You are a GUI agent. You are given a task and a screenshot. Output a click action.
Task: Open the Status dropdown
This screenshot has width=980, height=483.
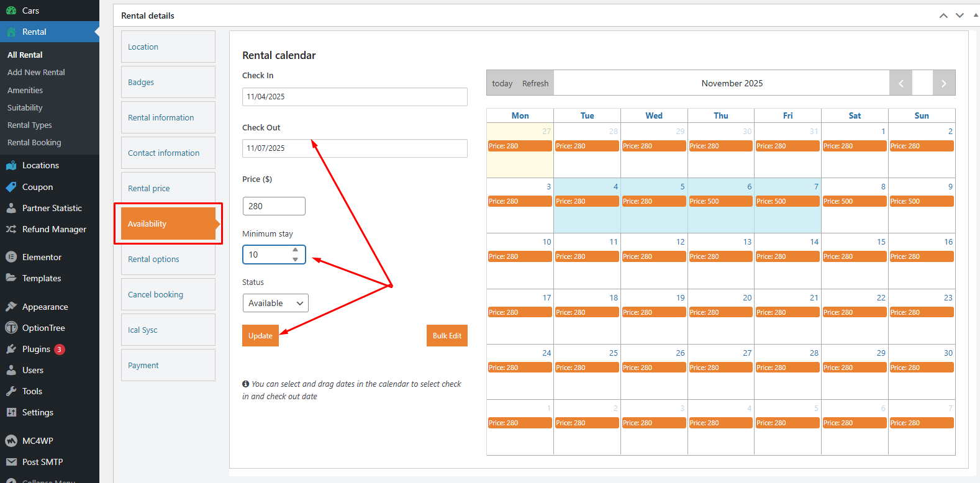275,303
